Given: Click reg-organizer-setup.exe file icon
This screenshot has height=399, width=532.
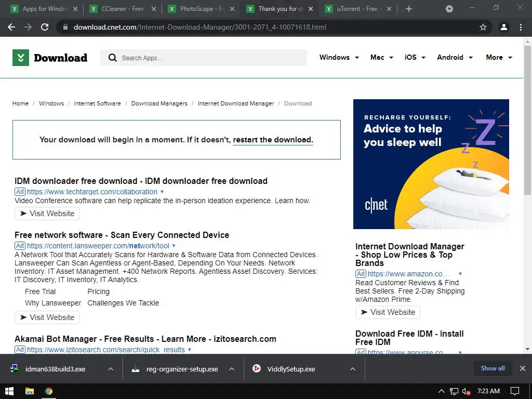Looking at the screenshot, I should pos(136,368).
